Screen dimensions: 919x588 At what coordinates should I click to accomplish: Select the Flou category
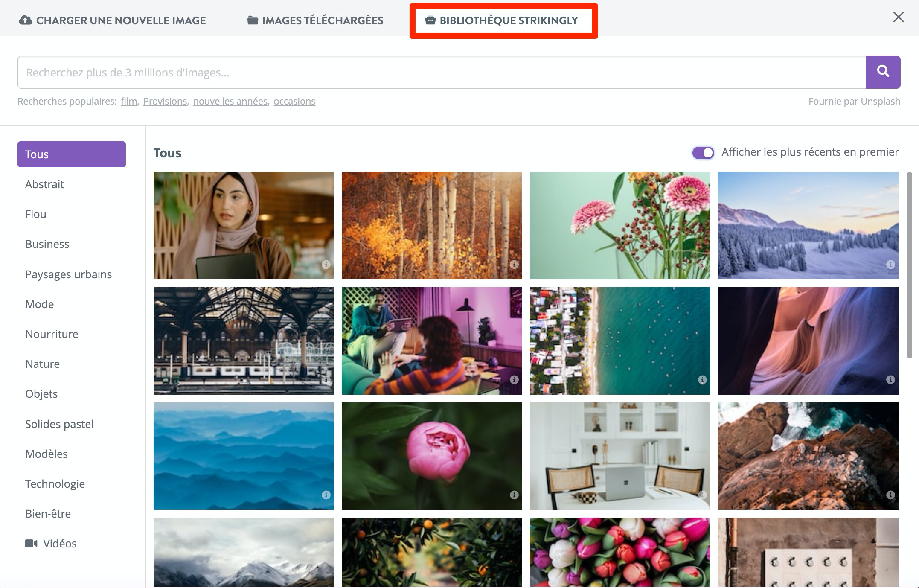pos(36,214)
